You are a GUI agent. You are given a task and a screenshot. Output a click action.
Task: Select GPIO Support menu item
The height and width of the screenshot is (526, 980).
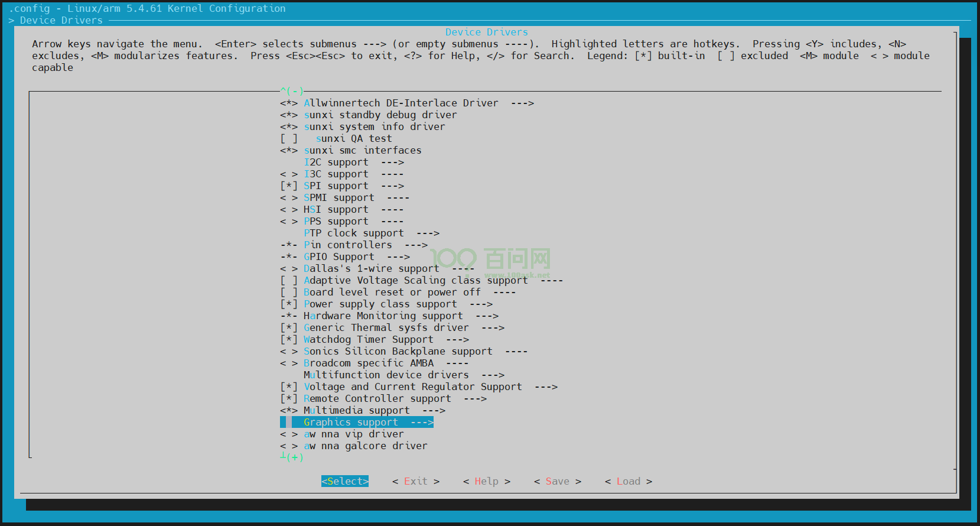356,257
